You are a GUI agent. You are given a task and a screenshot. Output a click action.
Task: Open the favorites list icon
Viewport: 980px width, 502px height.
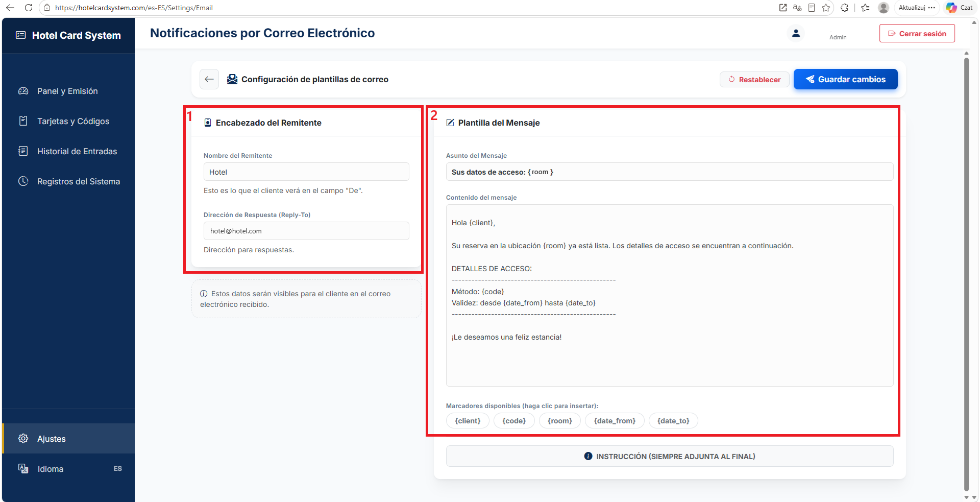click(865, 8)
